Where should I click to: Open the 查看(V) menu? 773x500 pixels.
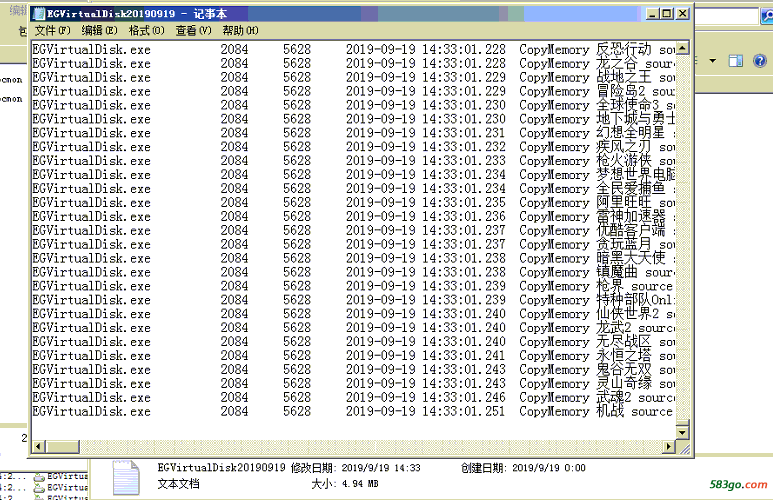[x=193, y=31]
